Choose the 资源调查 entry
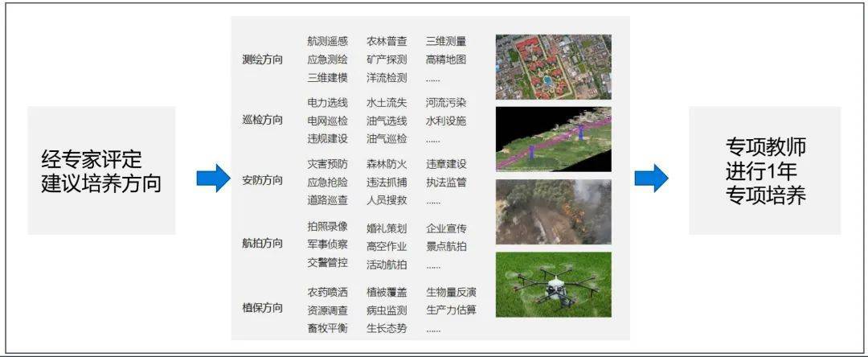 coord(328,310)
